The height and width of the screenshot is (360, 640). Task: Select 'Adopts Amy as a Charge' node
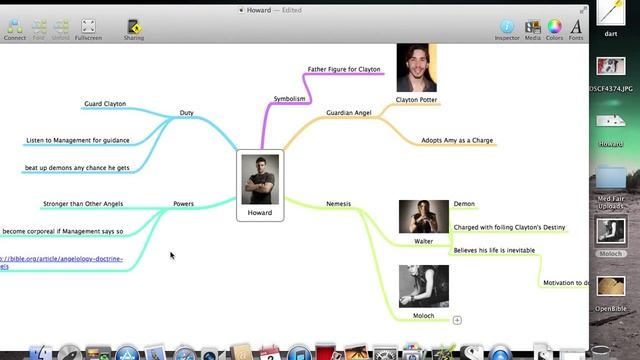pos(457,140)
